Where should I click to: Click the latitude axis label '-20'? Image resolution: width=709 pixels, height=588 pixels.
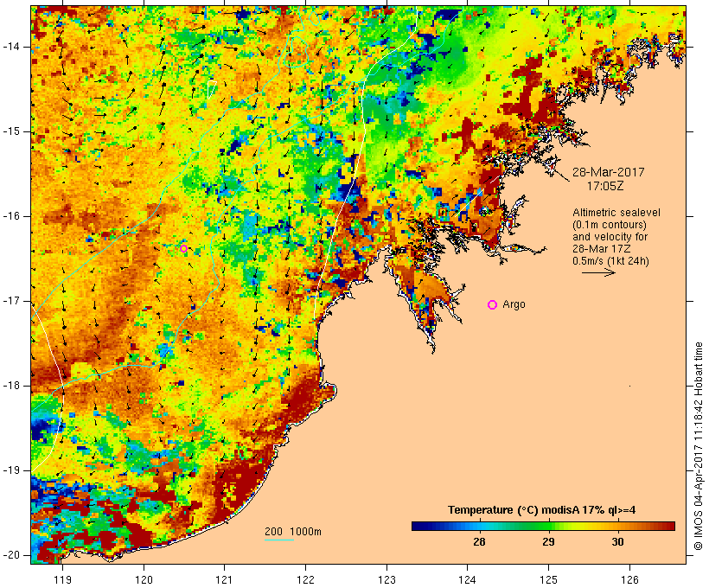12,555
